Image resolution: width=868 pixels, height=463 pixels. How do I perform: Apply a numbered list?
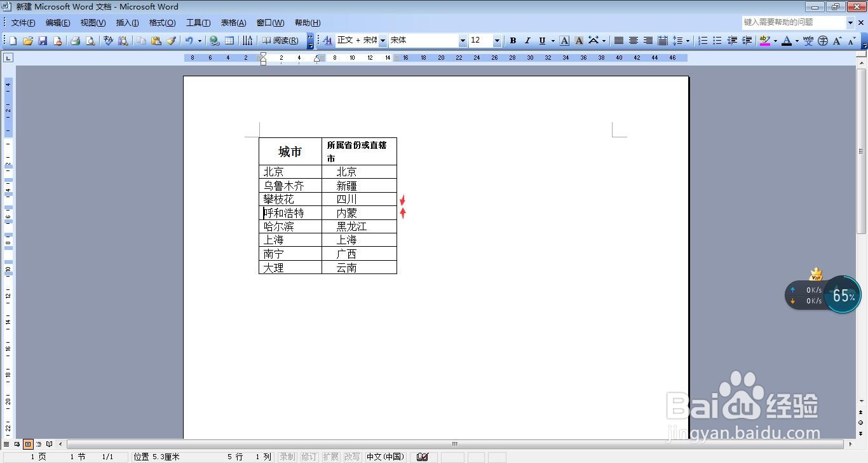pos(702,41)
